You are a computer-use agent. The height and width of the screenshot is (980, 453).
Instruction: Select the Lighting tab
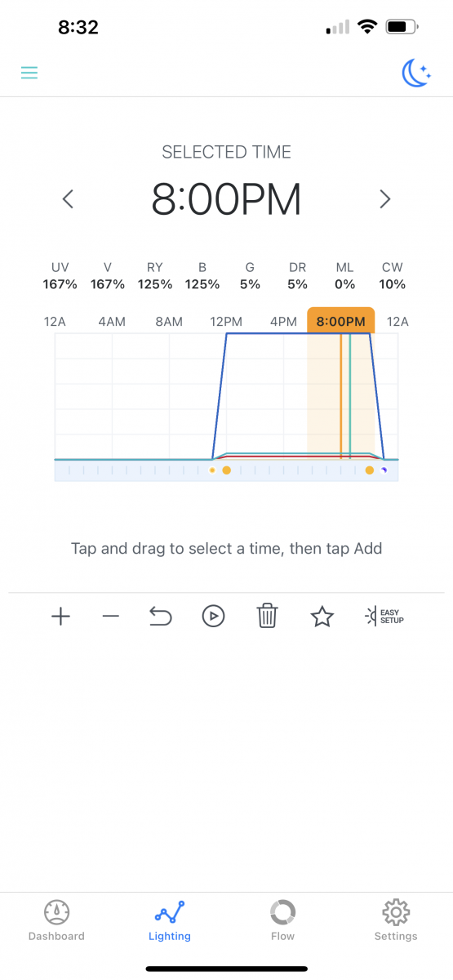[170, 921]
